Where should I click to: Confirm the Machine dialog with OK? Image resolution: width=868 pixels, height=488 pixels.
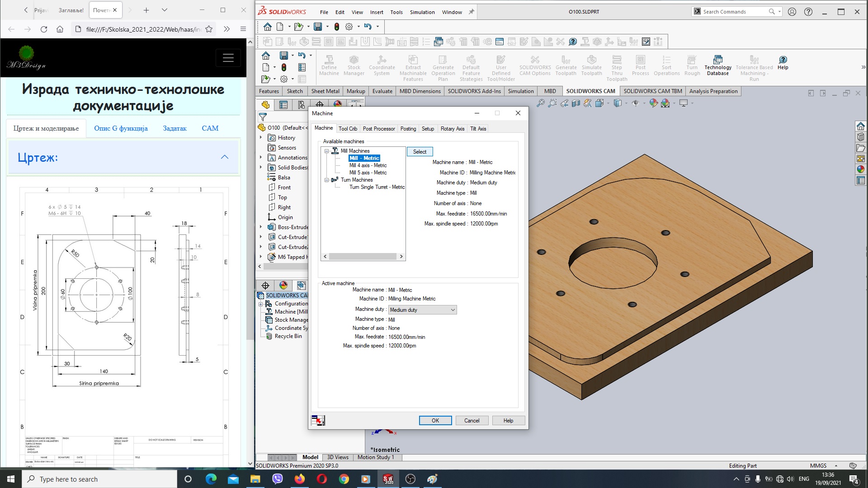pos(435,421)
